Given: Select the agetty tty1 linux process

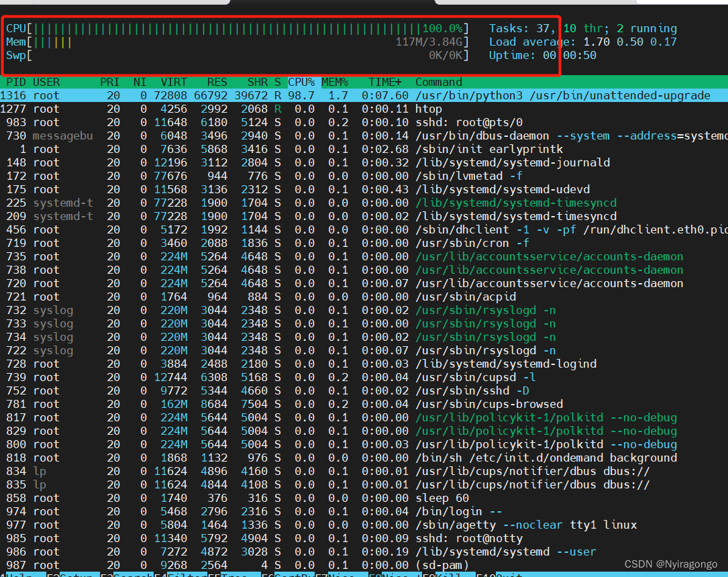Looking at the screenshot, I should point(364,525).
